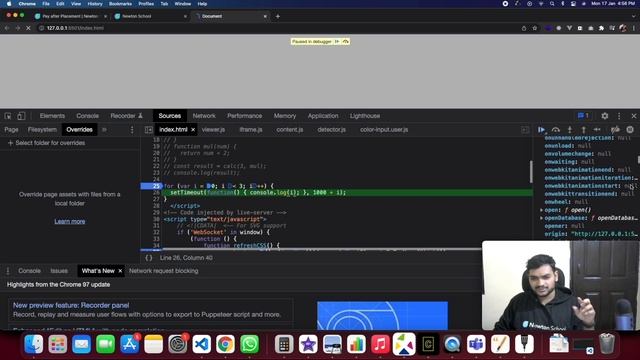Open the Application panel
Viewport: 640px width, 360px height.
(323, 116)
